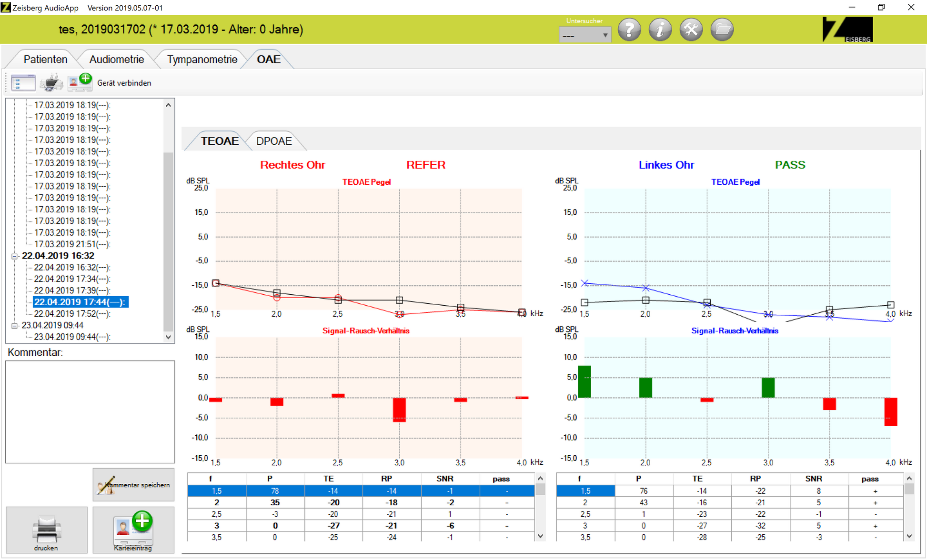Click the measurement tree scrollbar down arrow

coord(168,337)
